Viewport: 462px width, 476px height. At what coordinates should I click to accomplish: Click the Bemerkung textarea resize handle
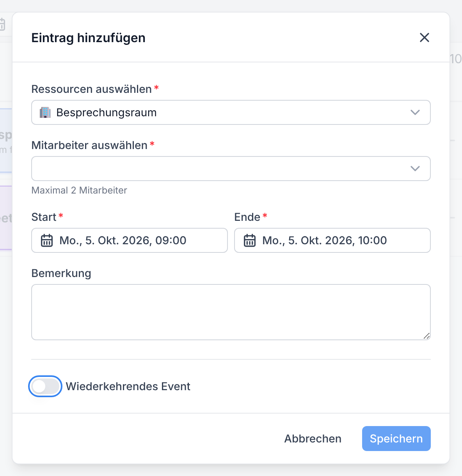click(x=426, y=336)
